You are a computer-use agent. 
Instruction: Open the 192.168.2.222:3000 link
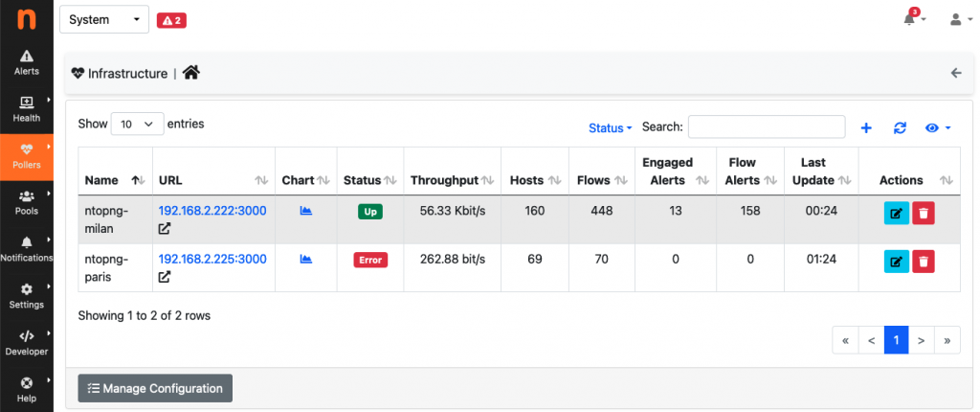(212, 211)
